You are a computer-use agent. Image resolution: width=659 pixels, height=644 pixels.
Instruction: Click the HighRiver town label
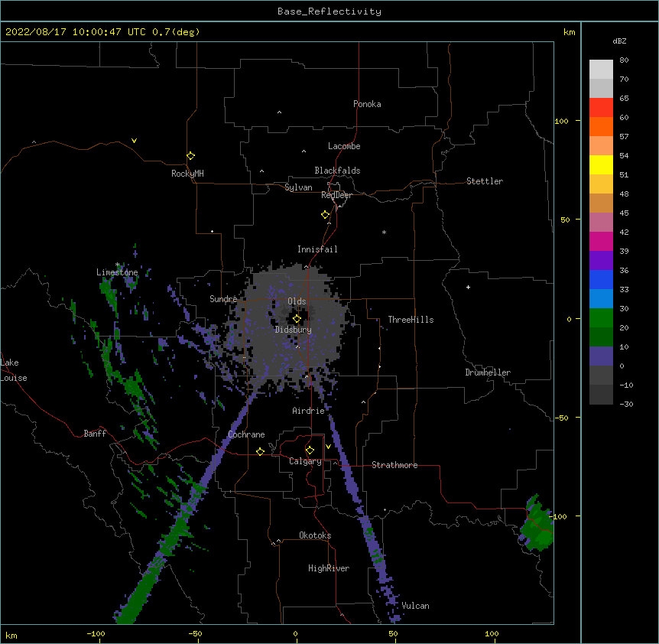click(x=328, y=568)
